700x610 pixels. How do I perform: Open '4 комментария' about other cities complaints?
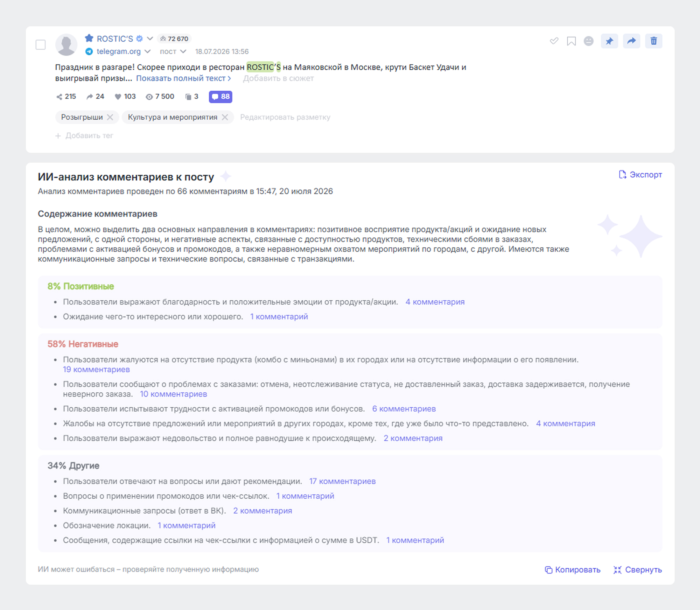coord(566,424)
